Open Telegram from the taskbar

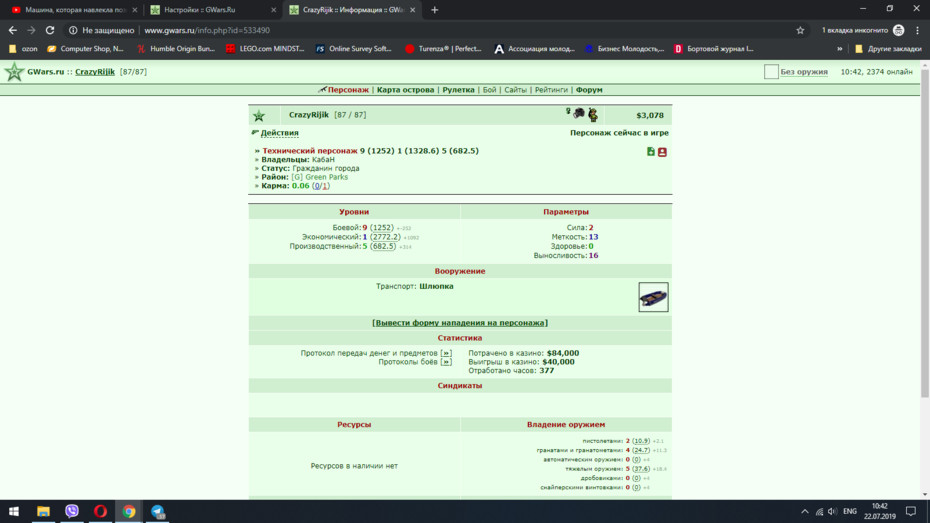coord(157,511)
